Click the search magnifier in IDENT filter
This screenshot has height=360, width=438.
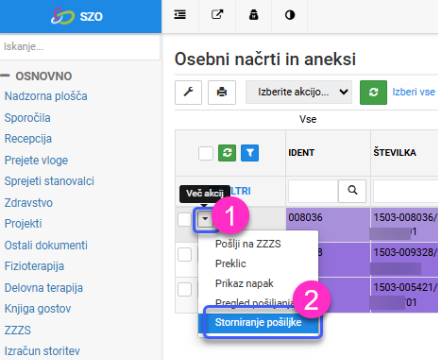tap(352, 191)
